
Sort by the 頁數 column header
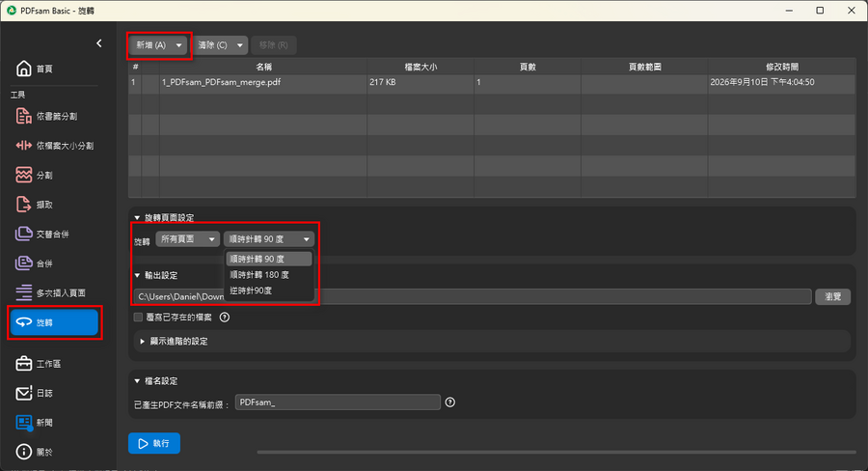point(528,67)
